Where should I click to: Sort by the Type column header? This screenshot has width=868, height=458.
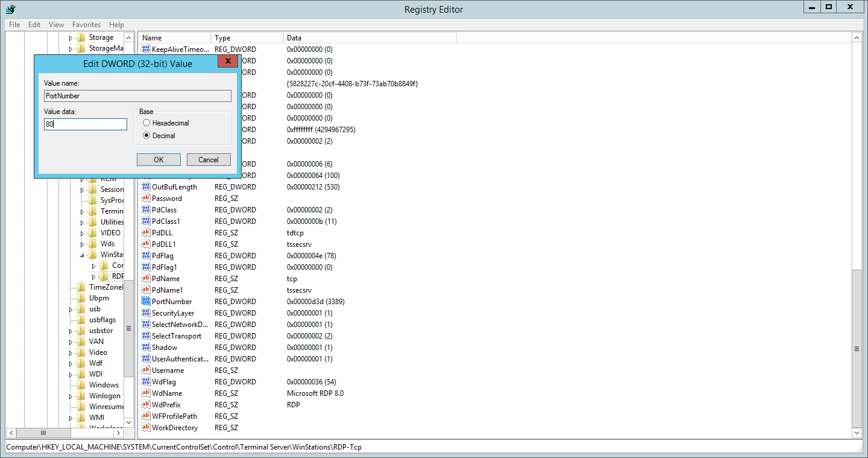click(x=247, y=38)
